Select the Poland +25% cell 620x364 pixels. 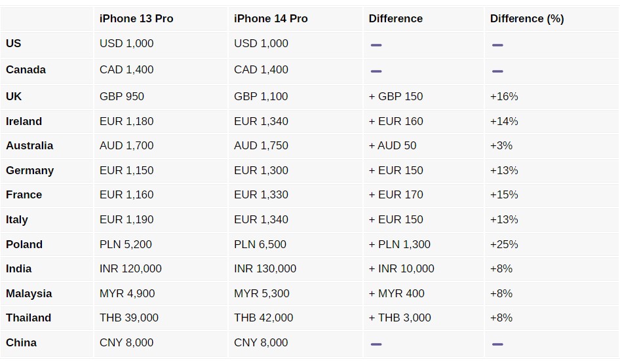click(504, 244)
